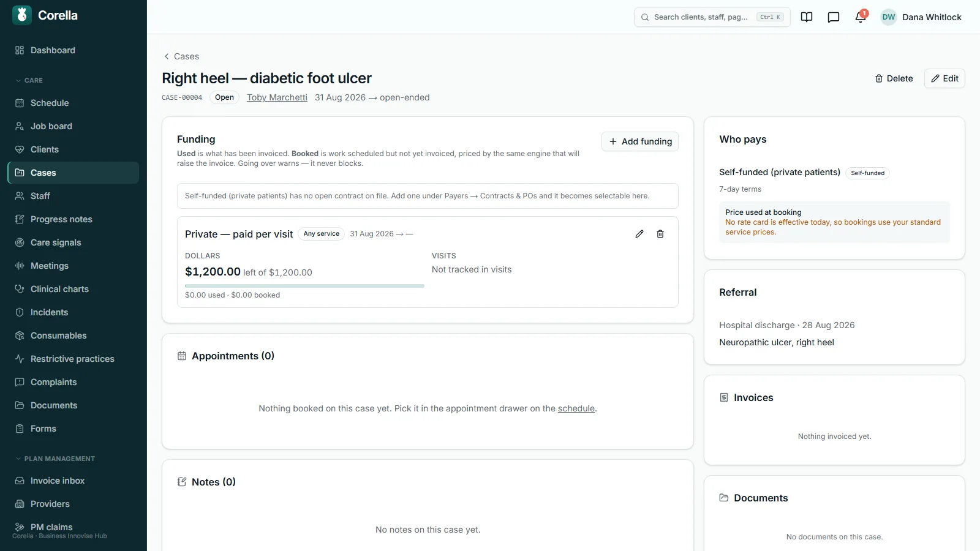This screenshot has height=551, width=980.
Task: Open Dana Whitlock user menu
Action: pyautogui.click(x=921, y=17)
